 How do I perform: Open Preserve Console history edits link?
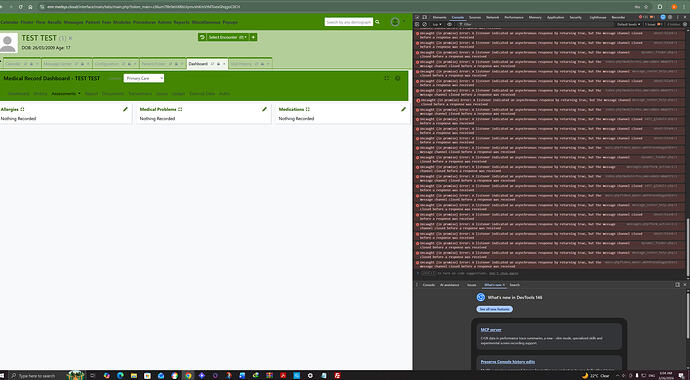508,362
